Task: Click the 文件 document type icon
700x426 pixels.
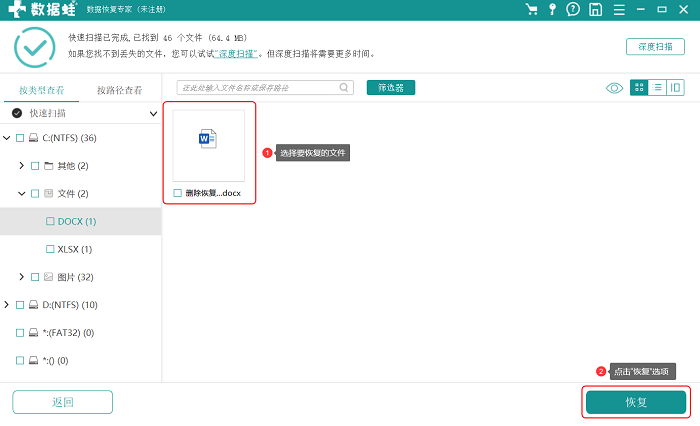Action: [x=49, y=193]
